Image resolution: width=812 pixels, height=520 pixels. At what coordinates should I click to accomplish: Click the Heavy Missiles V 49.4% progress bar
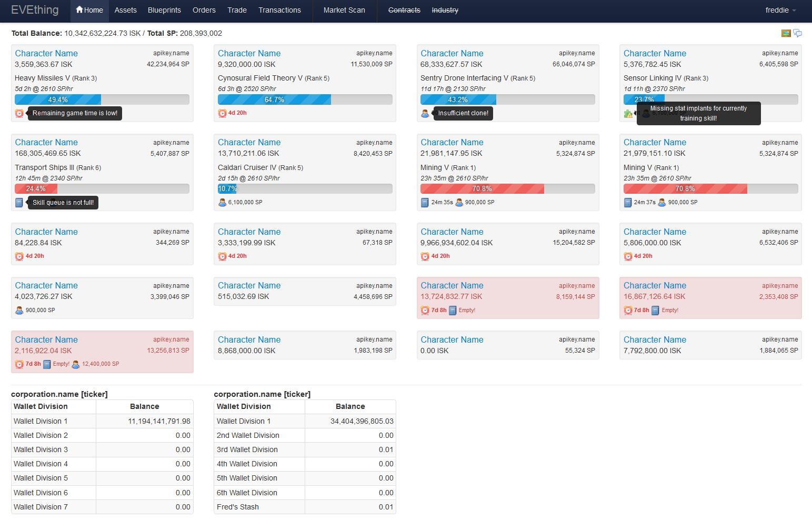tap(102, 99)
